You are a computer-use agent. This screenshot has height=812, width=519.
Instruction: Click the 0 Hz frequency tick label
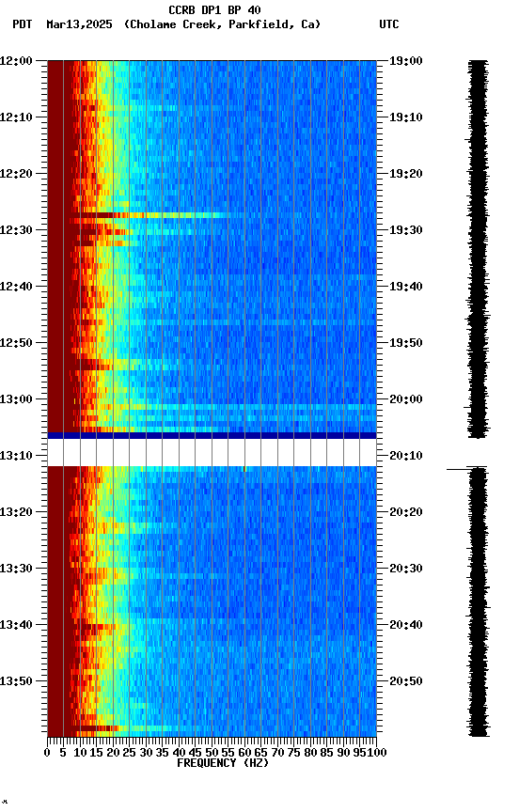(x=47, y=753)
